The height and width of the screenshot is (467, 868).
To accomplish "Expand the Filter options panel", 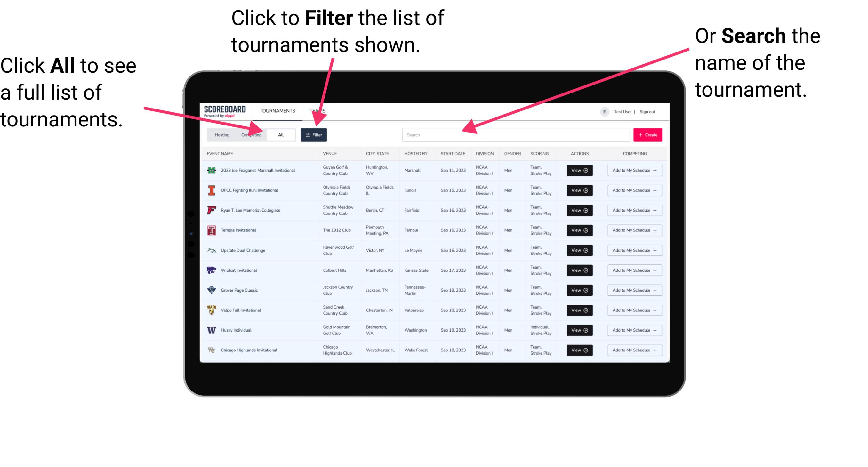I will [x=314, y=134].
